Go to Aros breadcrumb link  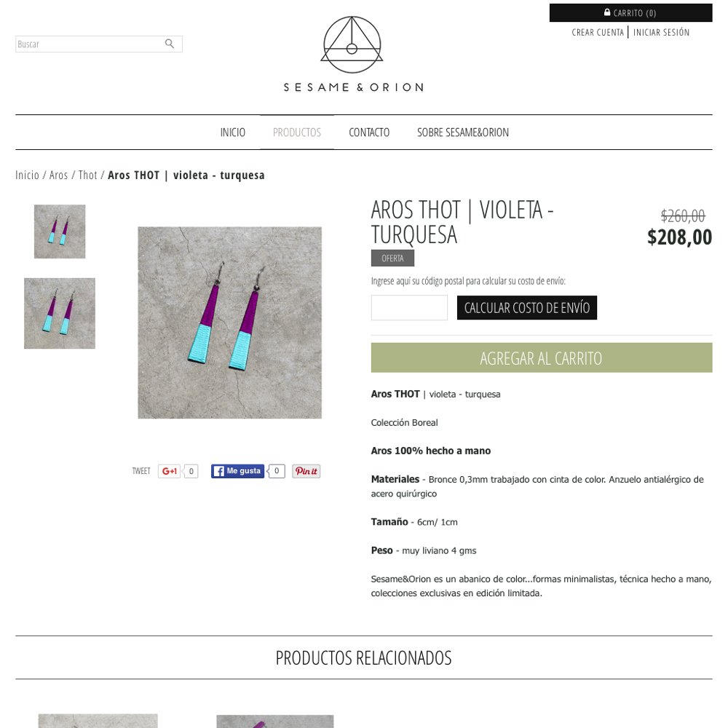58,175
